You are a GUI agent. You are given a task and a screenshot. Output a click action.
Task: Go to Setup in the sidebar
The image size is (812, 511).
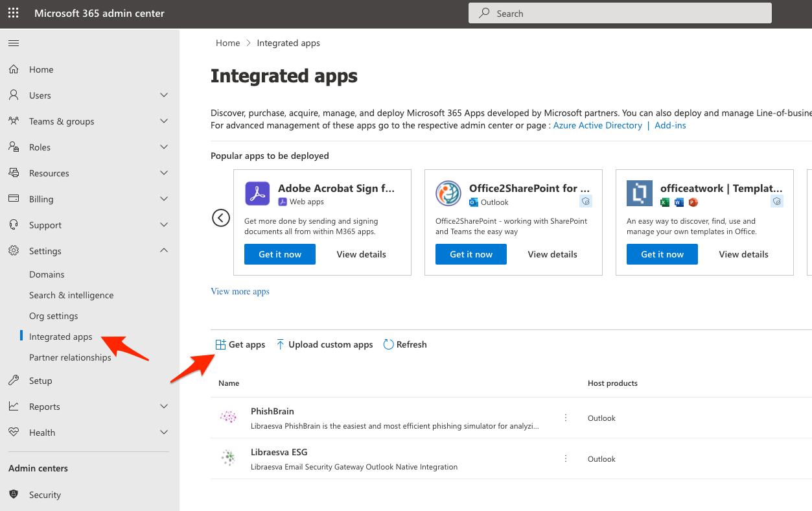(40, 381)
